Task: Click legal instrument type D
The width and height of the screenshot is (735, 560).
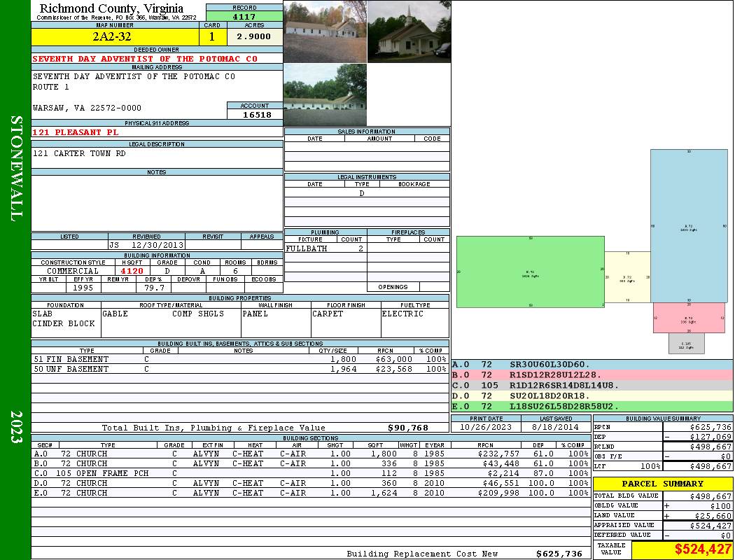Action: 362,193
